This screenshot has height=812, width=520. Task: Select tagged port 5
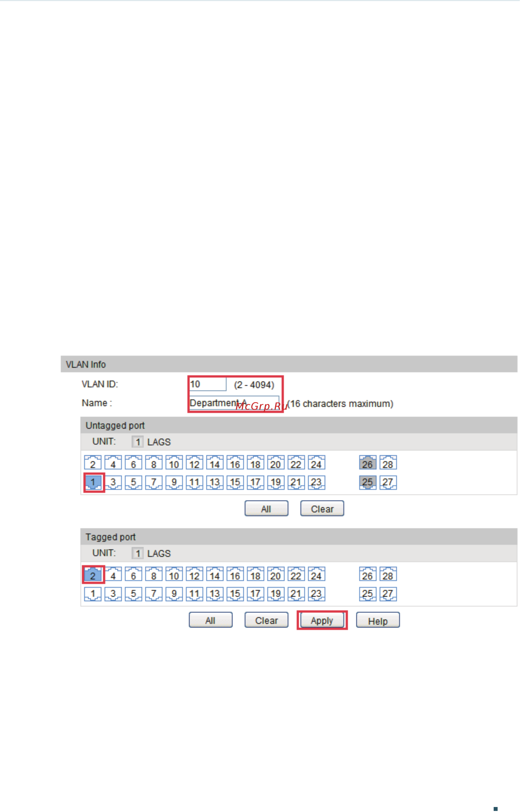(x=133, y=594)
